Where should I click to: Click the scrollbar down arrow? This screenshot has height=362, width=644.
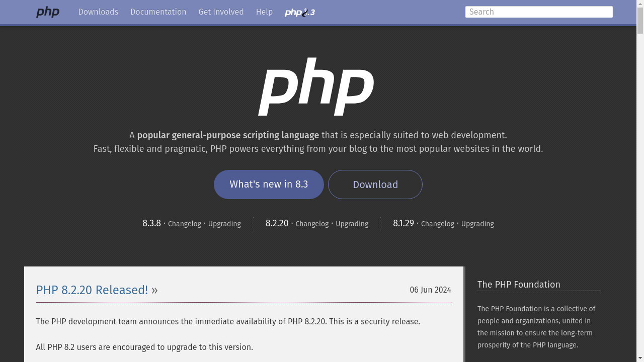pyautogui.click(x=640, y=358)
